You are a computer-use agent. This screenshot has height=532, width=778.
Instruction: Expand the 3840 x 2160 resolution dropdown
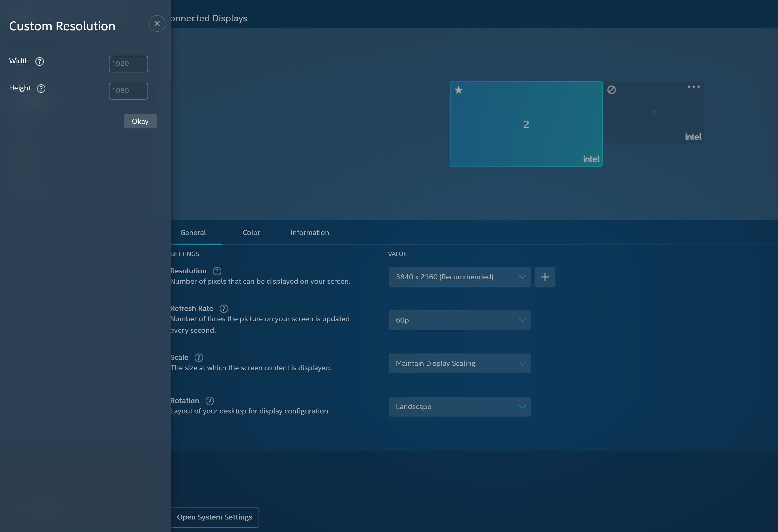tap(459, 277)
